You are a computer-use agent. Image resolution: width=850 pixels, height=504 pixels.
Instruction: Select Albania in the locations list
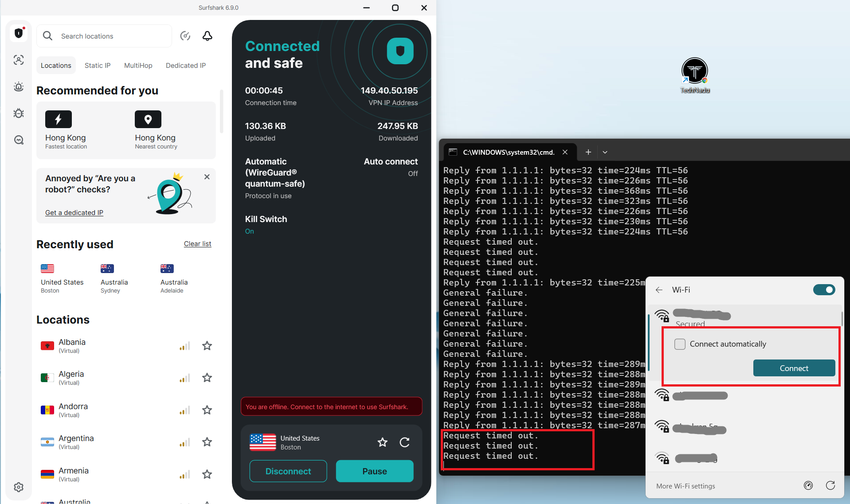(x=126, y=346)
